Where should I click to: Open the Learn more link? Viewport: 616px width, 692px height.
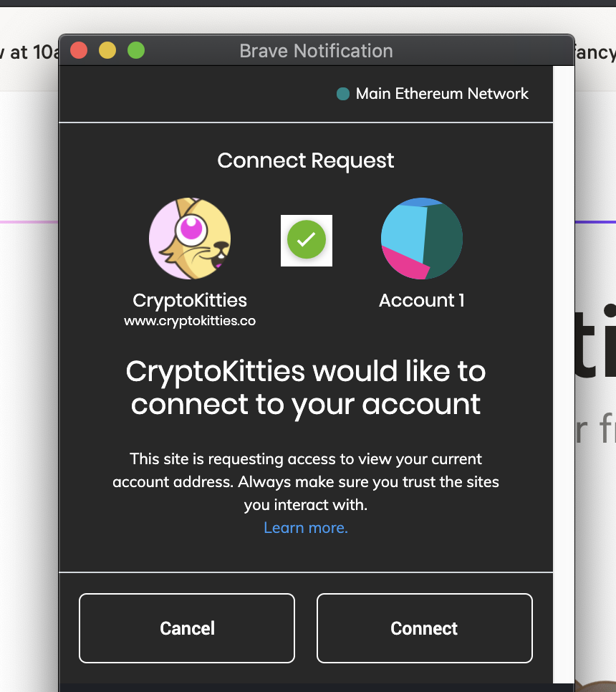tap(306, 528)
